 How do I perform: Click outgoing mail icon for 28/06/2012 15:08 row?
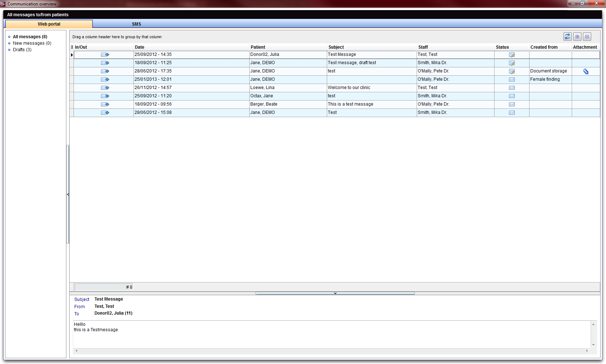[105, 112]
